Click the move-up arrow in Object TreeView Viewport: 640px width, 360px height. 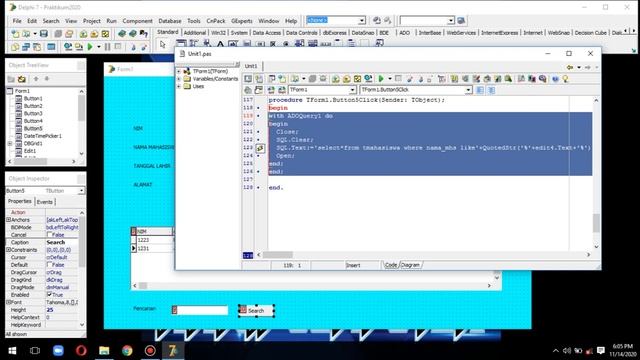click(36, 79)
